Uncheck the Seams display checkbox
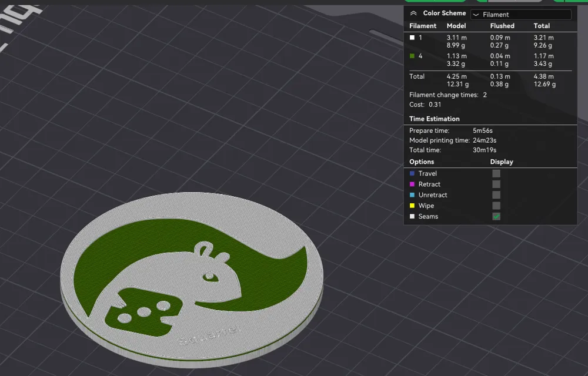Image resolution: width=588 pixels, height=376 pixels. [496, 216]
